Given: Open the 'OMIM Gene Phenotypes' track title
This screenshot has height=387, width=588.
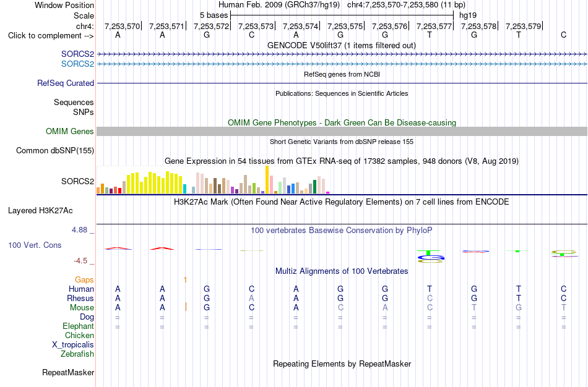Looking at the screenshot, I should point(342,122).
